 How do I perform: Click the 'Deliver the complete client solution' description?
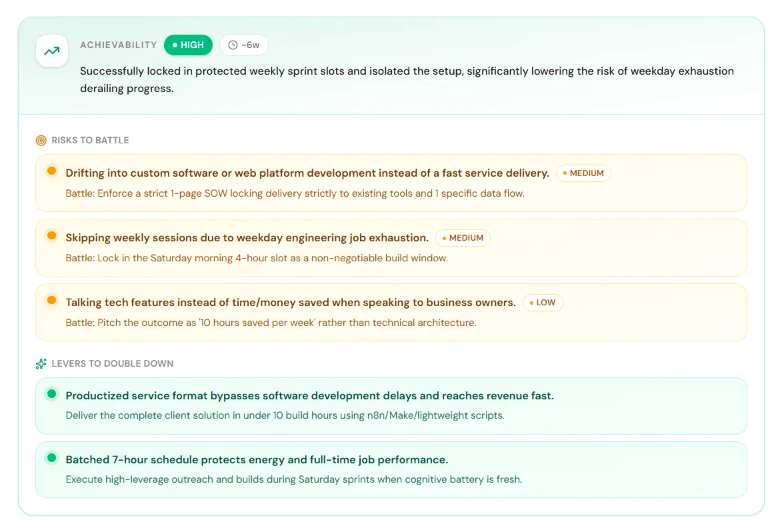285,415
